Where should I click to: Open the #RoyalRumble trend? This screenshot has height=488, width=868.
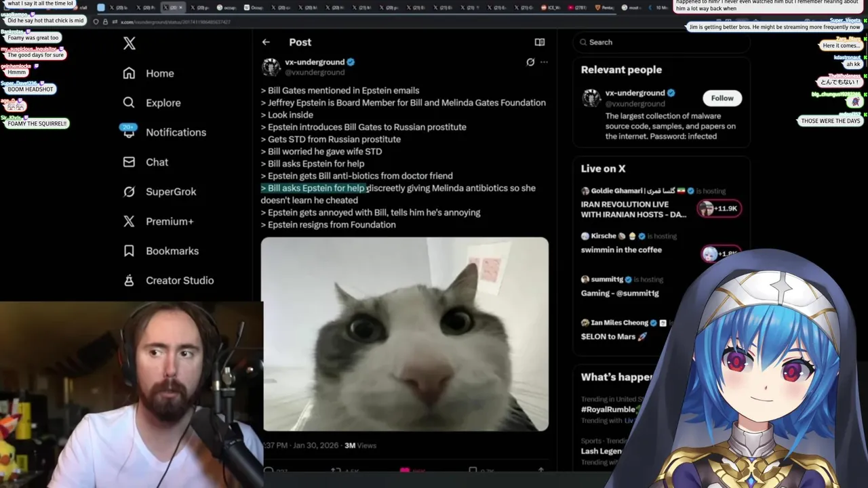608,409
